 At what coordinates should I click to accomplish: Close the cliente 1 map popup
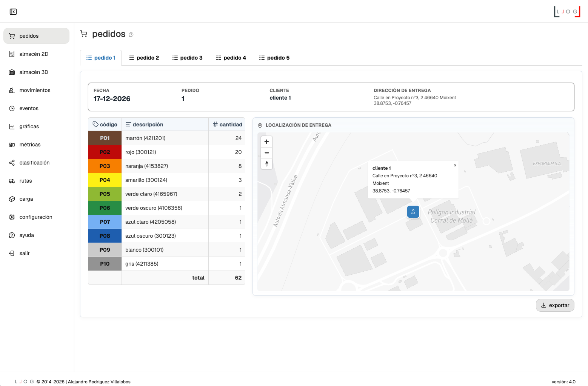455,165
